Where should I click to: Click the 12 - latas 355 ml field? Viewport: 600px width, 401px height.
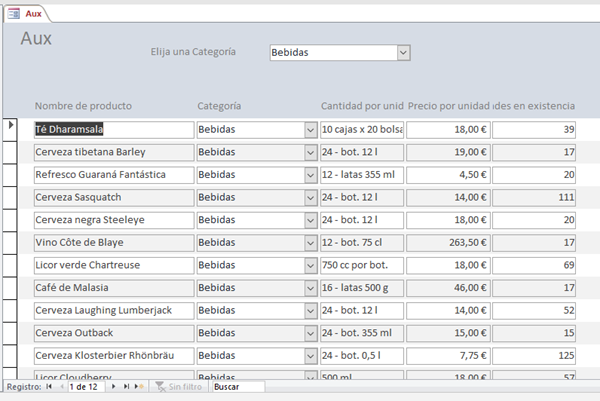(362, 175)
